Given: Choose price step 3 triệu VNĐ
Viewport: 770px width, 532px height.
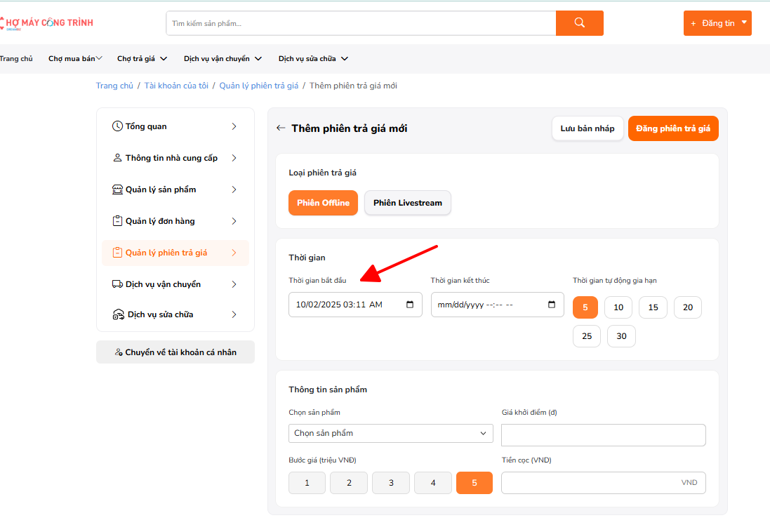Looking at the screenshot, I should 391,483.
